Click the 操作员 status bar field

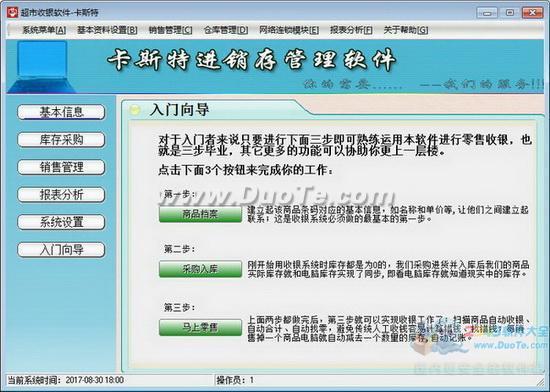pos(379,380)
